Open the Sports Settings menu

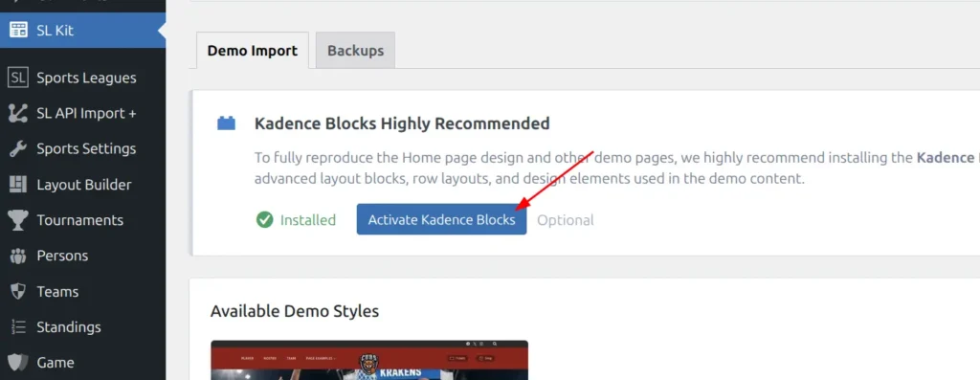pyautogui.click(x=83, y=148)
